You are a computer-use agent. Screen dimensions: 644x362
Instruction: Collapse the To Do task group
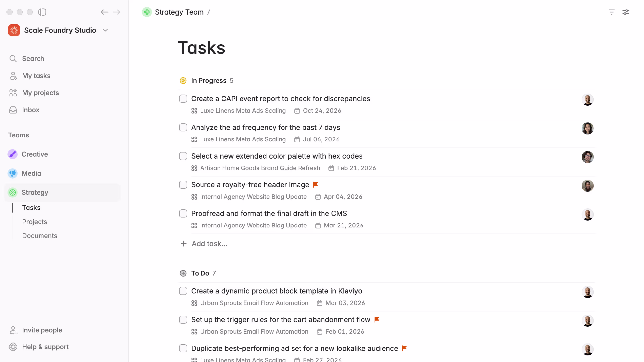tap(183, 273)
